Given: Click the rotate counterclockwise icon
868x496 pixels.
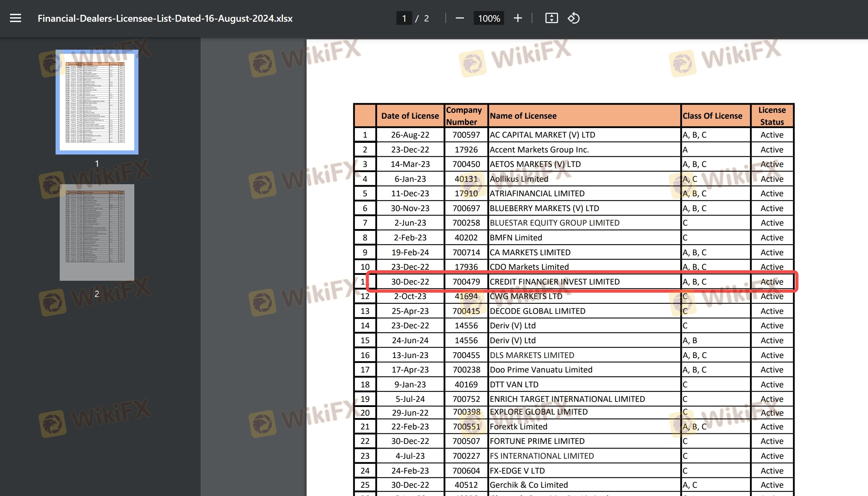Looking at the screenshot, I should point(573,18).
